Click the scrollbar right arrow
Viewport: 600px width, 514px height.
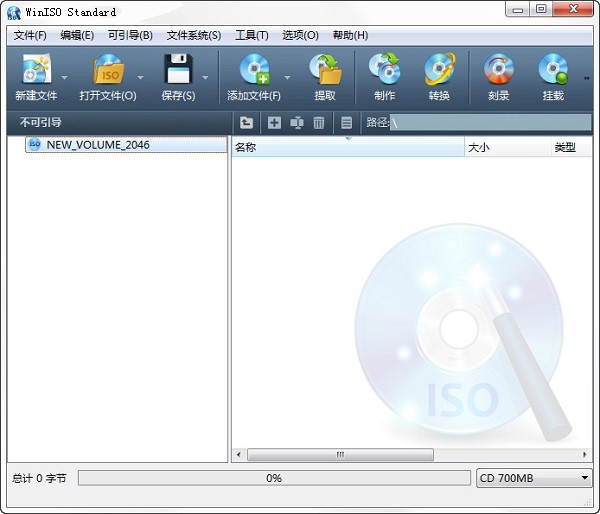click(x=585, y=455)
